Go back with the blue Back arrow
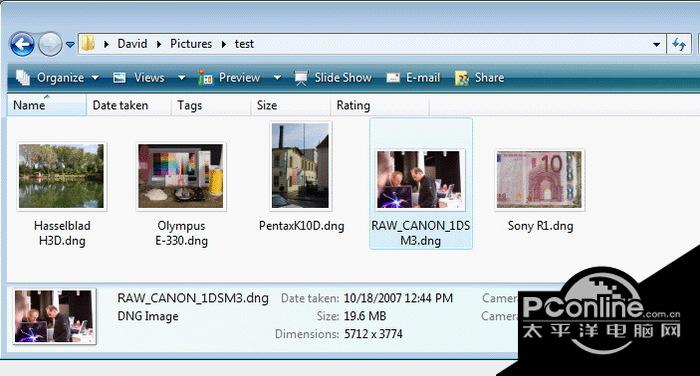700x376 pixels. click(x=22, y=44)
